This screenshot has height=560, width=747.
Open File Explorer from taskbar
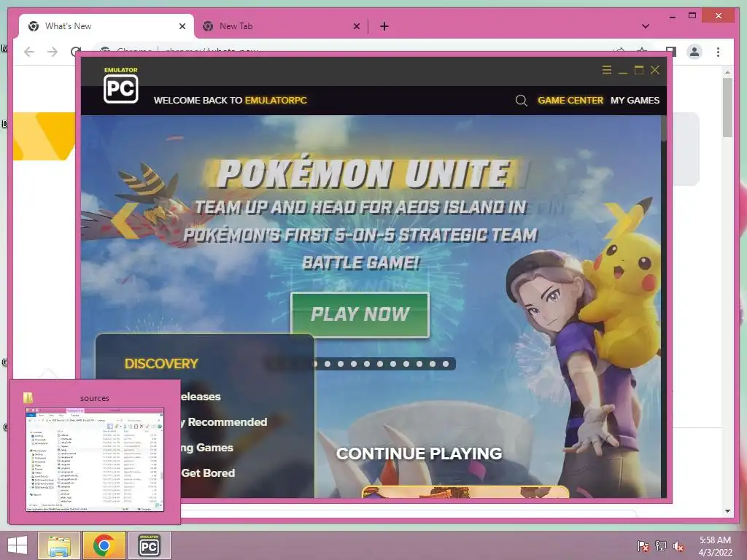[x=58, y=545]
